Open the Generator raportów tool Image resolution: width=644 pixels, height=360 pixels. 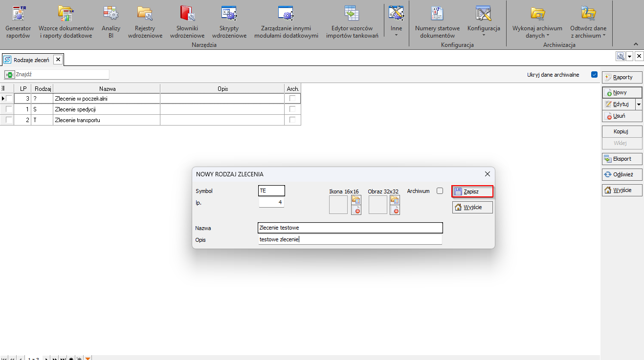coord(18,22)
